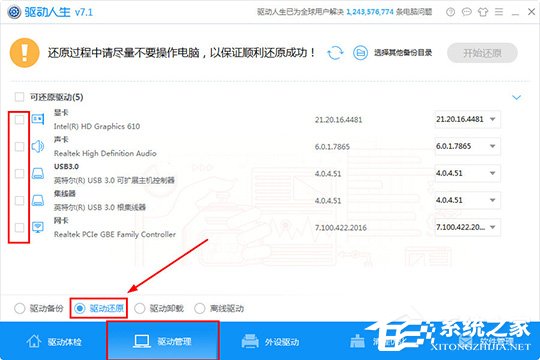
Task: Click the printer icon in 外设驱动 tab
Action: pyautogui.click(x=250, y=341)
